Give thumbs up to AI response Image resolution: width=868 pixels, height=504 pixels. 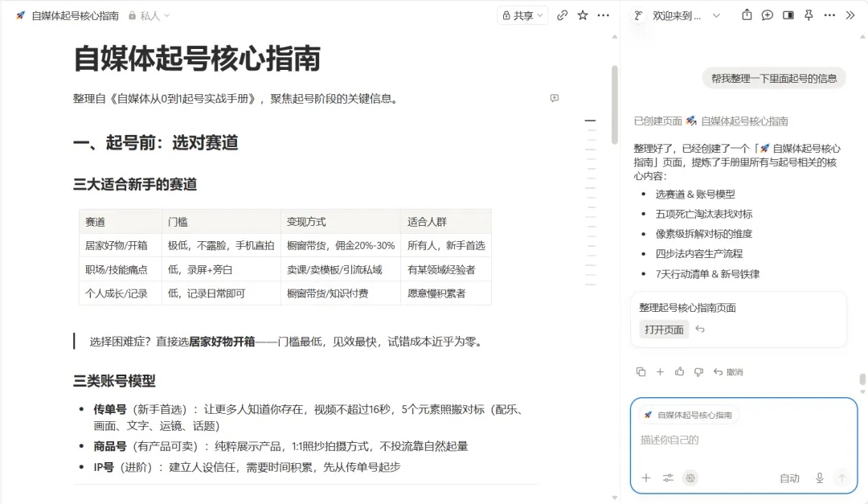pyautogui.click(x=679, y=371)
